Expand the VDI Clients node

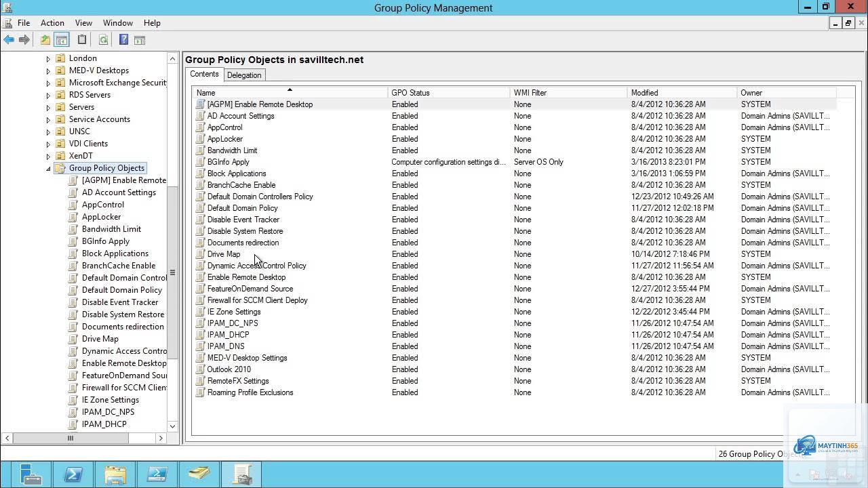[x=48, y=144]
